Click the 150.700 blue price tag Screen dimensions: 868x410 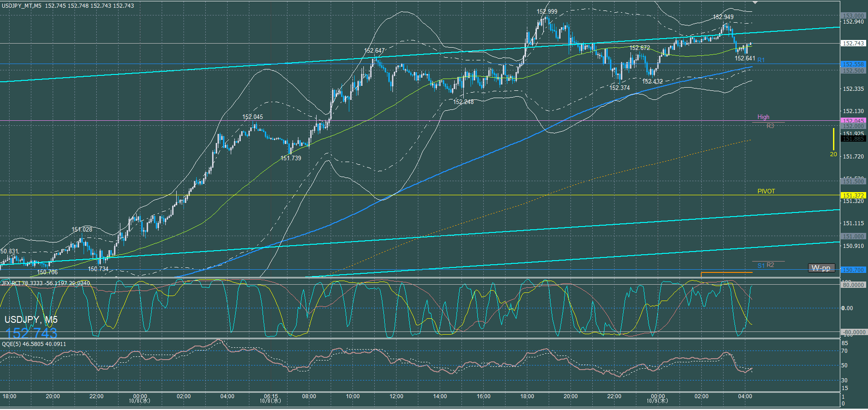coord(853,270)
